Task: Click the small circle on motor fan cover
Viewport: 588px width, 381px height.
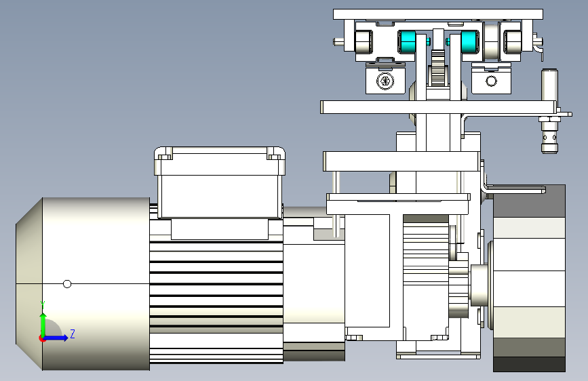Action: click(67, 284)
